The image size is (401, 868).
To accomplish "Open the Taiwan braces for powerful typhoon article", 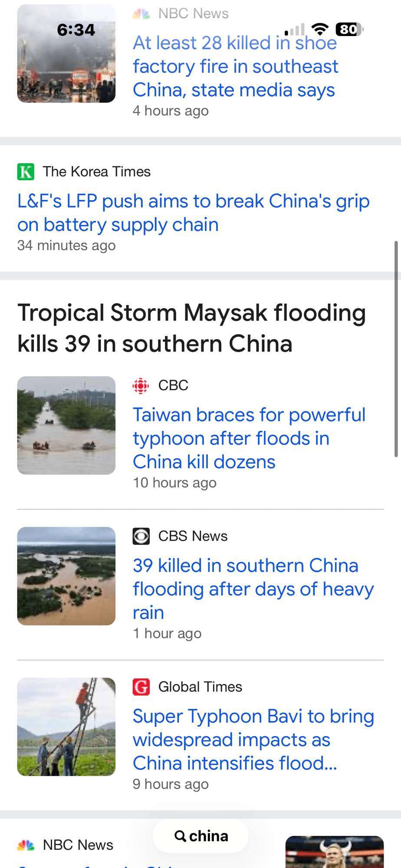I will click(x=249, y=438).
